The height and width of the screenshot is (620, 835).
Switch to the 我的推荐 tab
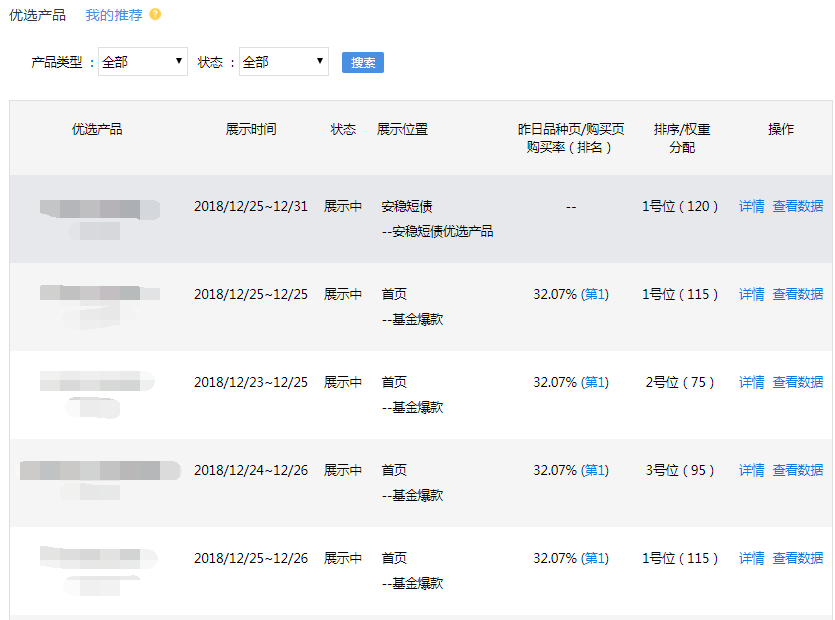coord(113,15)
